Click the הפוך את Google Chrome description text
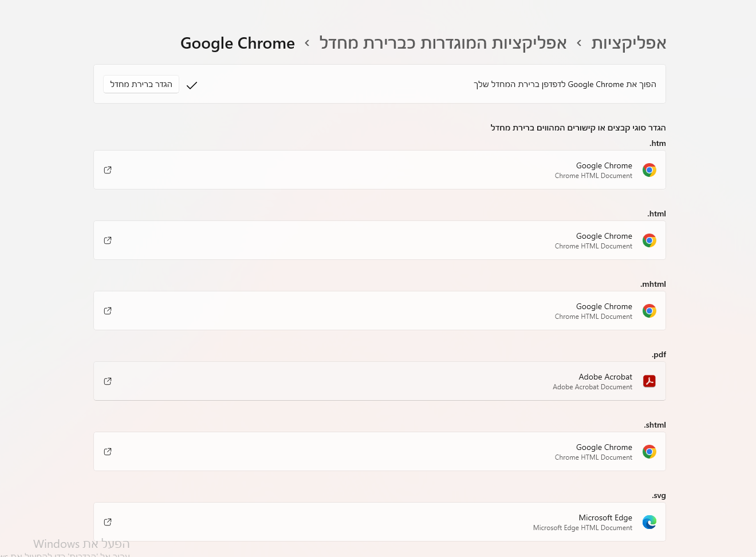 [x=565, y=84]
